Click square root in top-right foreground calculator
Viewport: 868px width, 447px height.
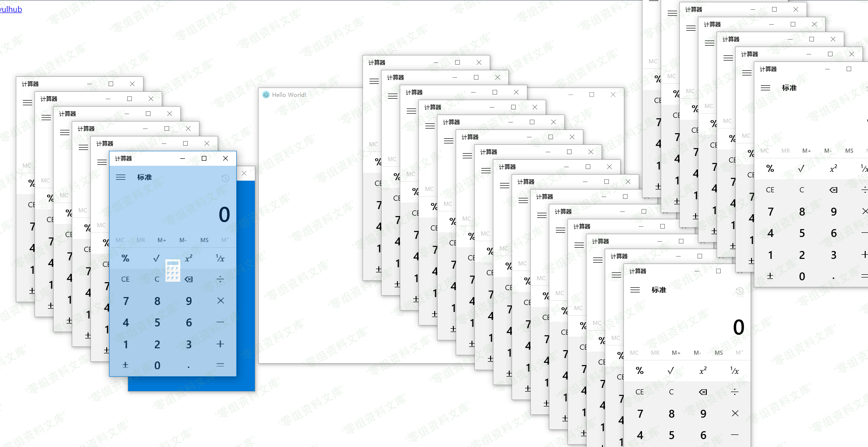[x=801, y=169]
